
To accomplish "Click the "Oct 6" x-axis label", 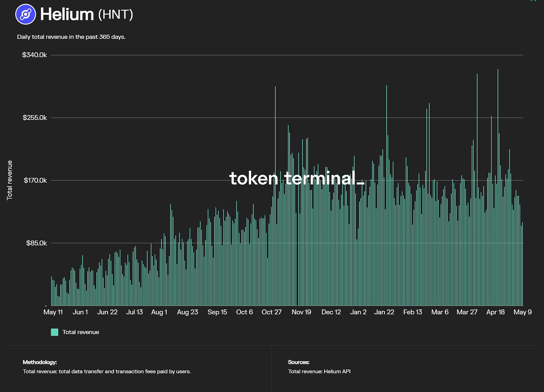I will [244, 312].
